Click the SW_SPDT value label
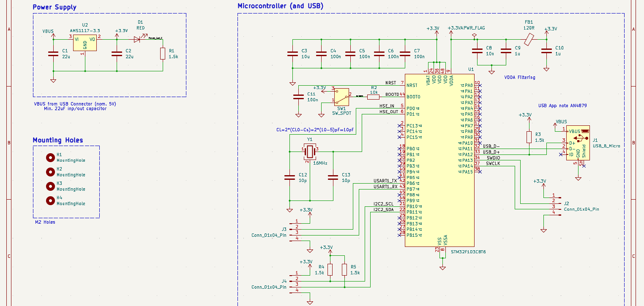 coord(341,113)
